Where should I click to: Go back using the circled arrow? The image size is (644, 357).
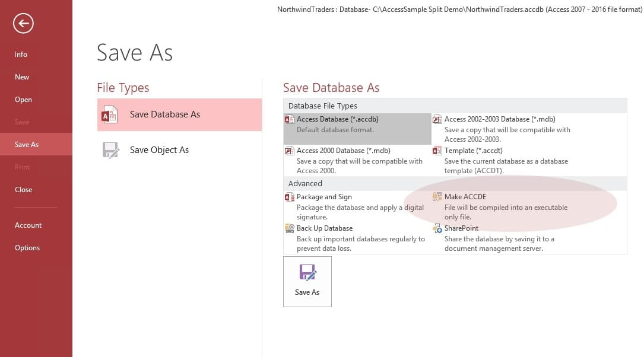click(23, 23)
